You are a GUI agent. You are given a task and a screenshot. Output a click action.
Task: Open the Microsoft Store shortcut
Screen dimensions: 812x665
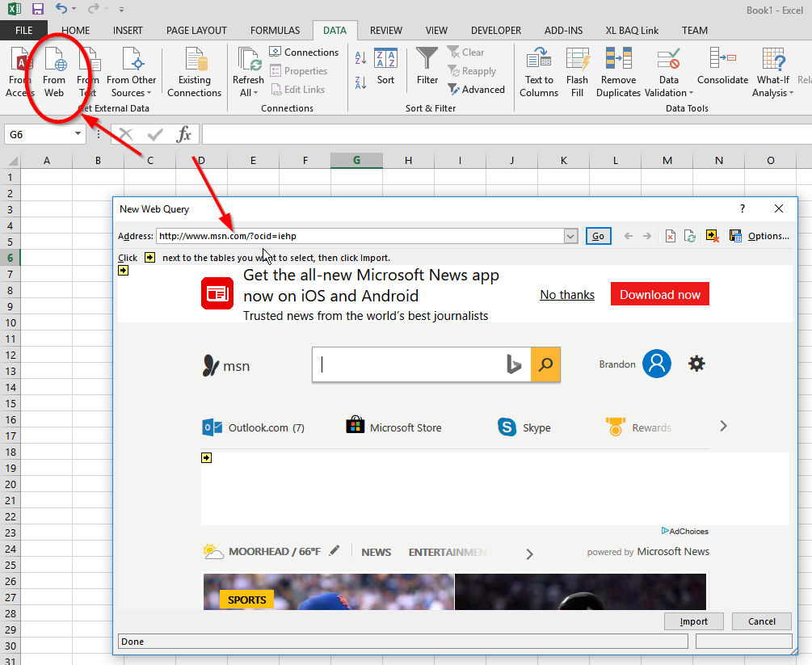click(393, 427)
